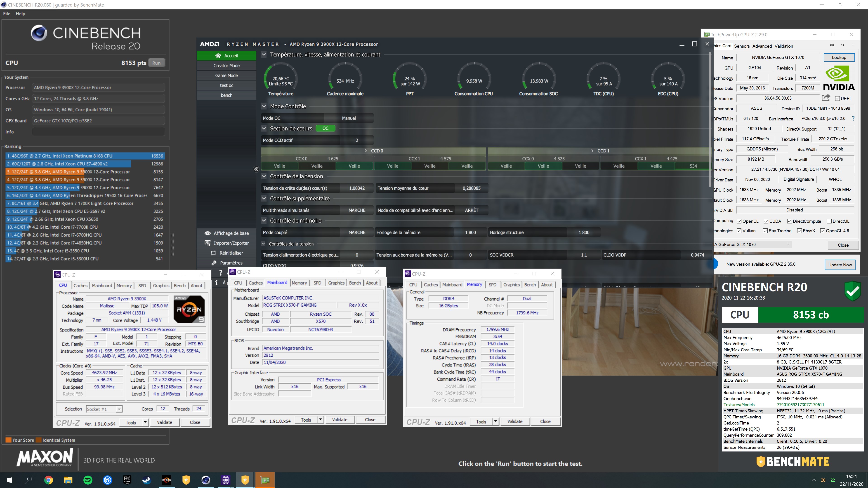This screenshot has height=488, width=868.
Task: Select Creator Mode profile in Ryzen Master
Action: [x=226, y=65]
